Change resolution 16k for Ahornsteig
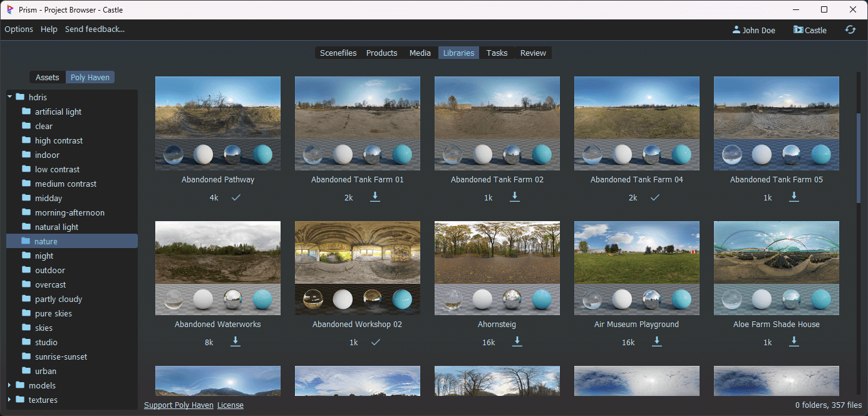The width and height of the screenshot is (868, 416). tap(488, 343)
